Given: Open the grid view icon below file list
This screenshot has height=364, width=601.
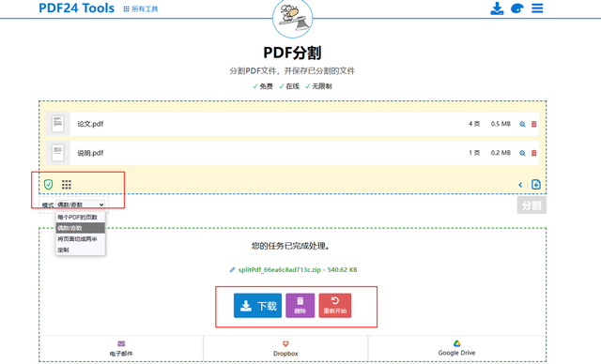Looking at the screenshot, I should pos(67,185).
